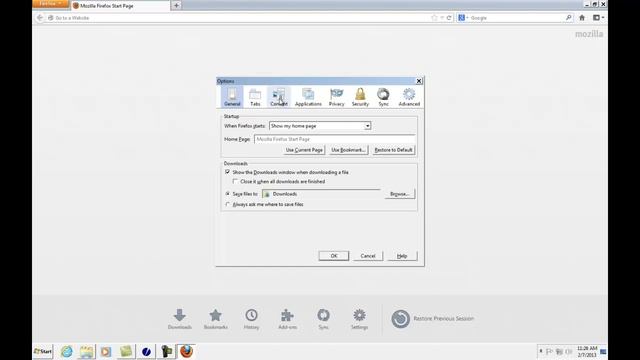Bookmark this page with the star icon
The height and width of the screenshot is (360, 640).
(x=434, y=18)
